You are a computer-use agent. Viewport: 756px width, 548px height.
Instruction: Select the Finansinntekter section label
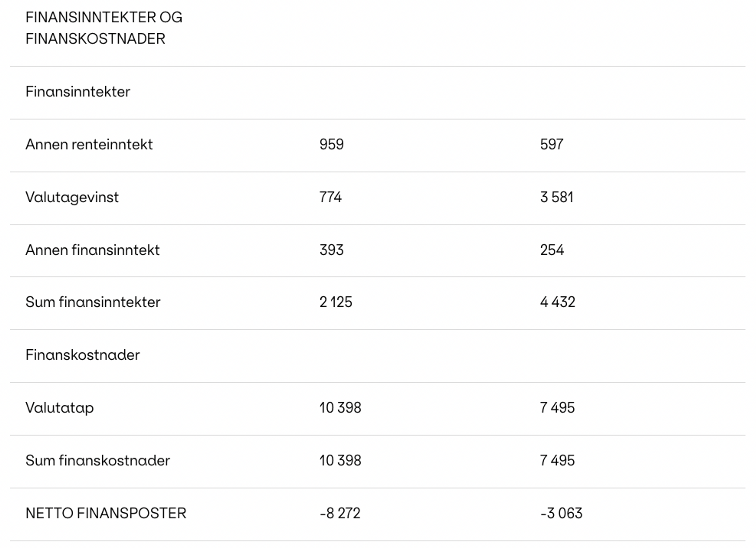point(78,92)
